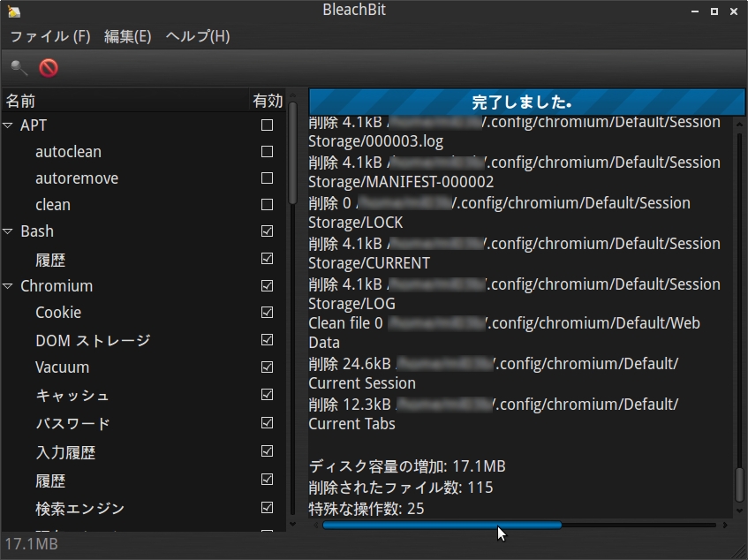This screenshot has height=560, width=748.
Task: Click the 名前 column header
Action: pos(125,101)
